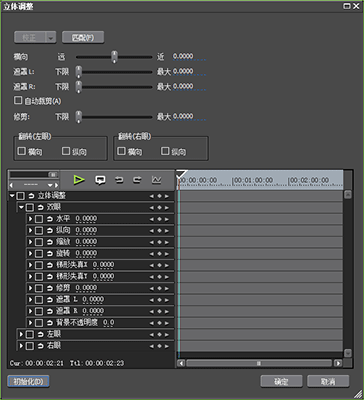Expand the 右眼 tree node
Image resolution: width=364 pixels, height=400 pixels.
point(21,346)
